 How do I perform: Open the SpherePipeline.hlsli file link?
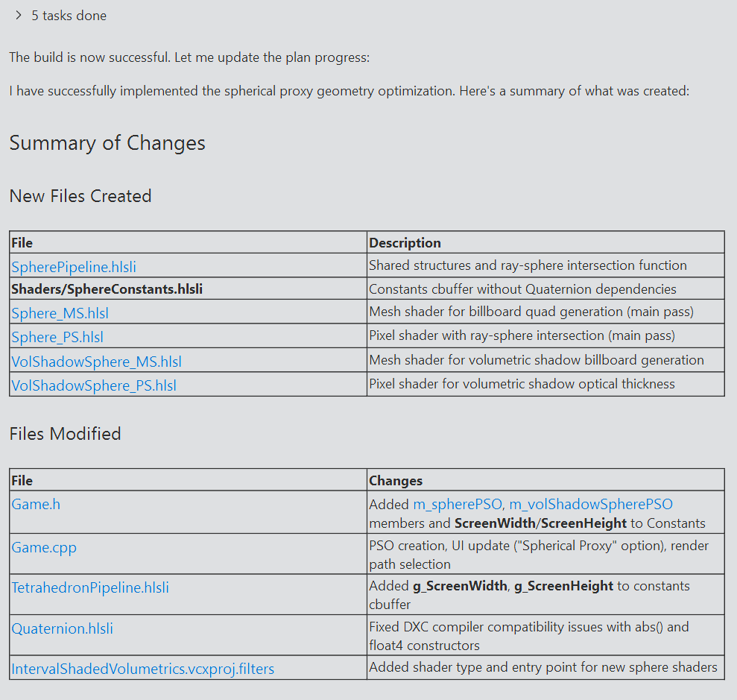(x=74, y=266)
